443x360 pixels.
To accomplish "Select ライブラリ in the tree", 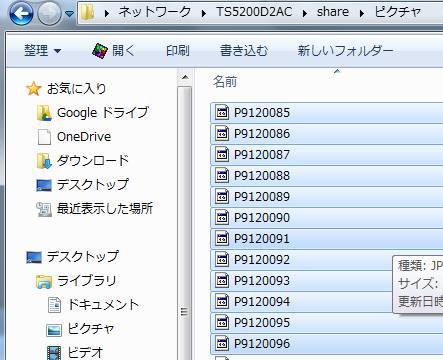I will [87, 281].
